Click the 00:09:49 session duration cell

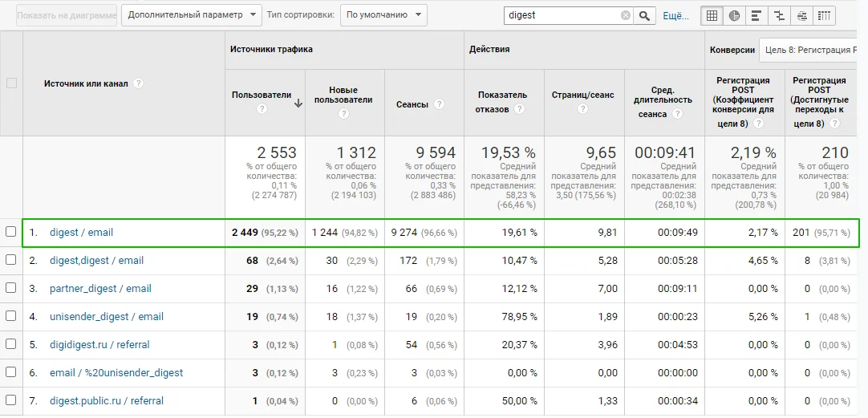click(x=678, y=233)
